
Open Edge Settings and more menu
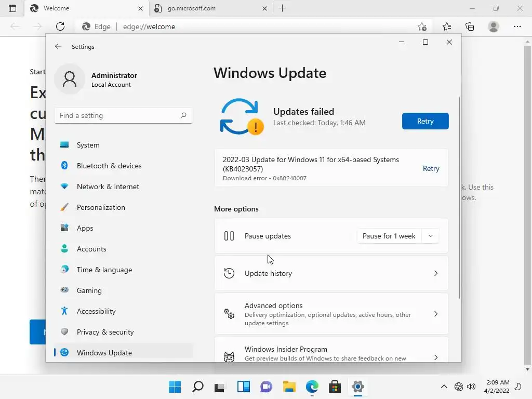point(517,26)
